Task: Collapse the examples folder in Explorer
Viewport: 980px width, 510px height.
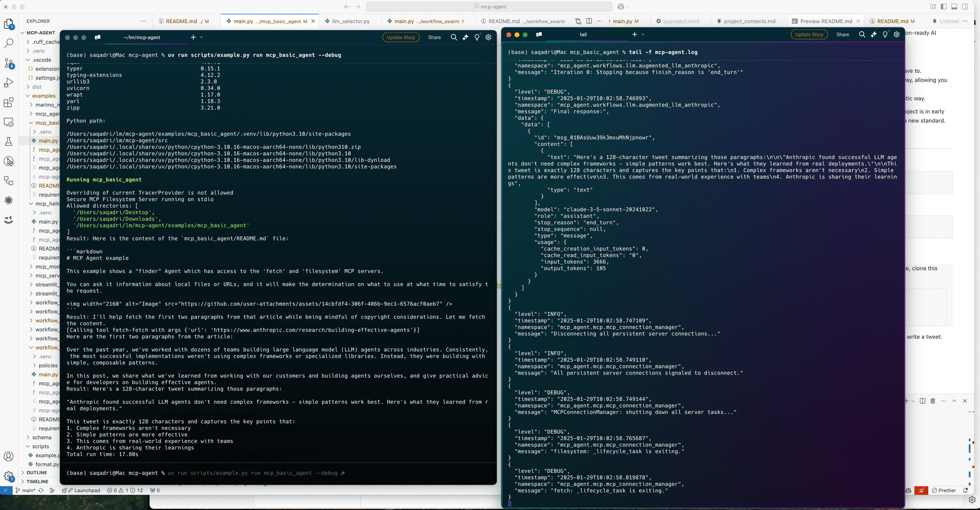Action: (43, 96)
